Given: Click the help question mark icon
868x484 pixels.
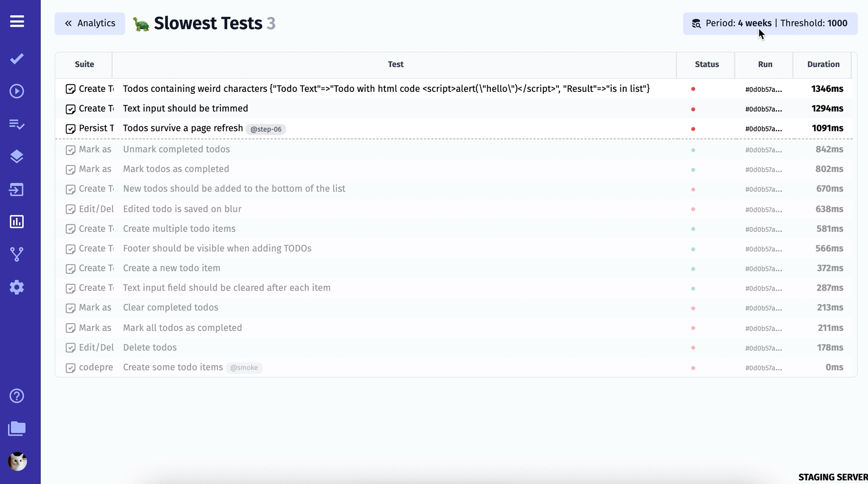Looking at the screenshot, I should tap(17, 396).
